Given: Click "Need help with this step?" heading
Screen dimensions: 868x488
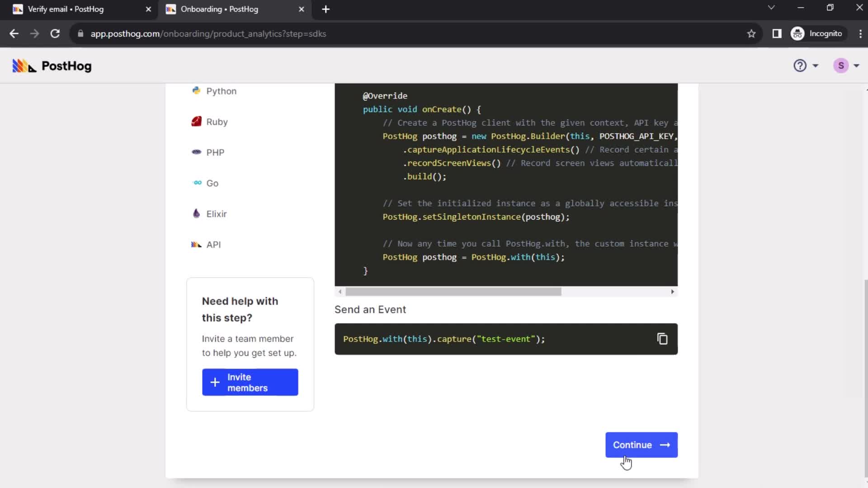Looking at the screenshot, I should (240, 310).
